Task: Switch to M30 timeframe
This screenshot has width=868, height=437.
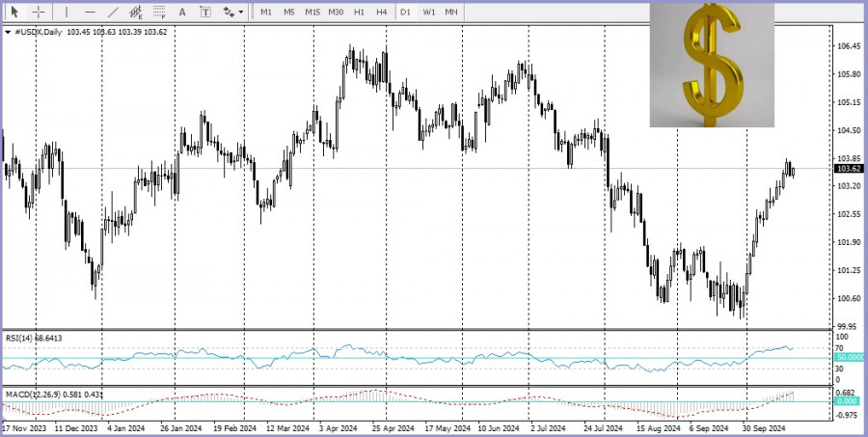Action: click(x=336, y=12)
